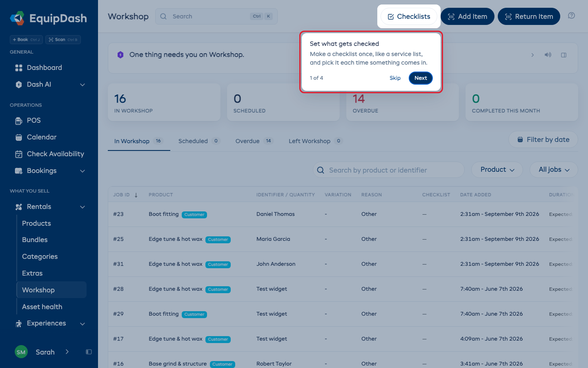Click the Calendar icon in sidebar
The image size is (588, 368).
[19, 137]
